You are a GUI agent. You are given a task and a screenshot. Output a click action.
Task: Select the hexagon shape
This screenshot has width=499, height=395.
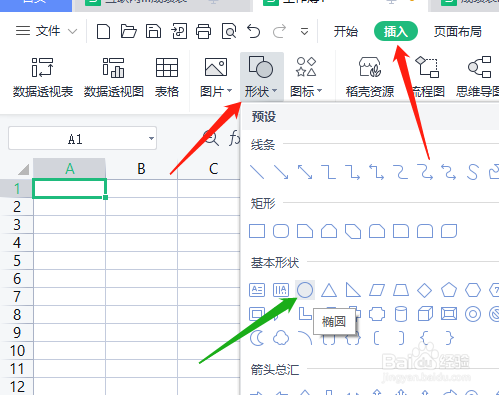[473, 290]
